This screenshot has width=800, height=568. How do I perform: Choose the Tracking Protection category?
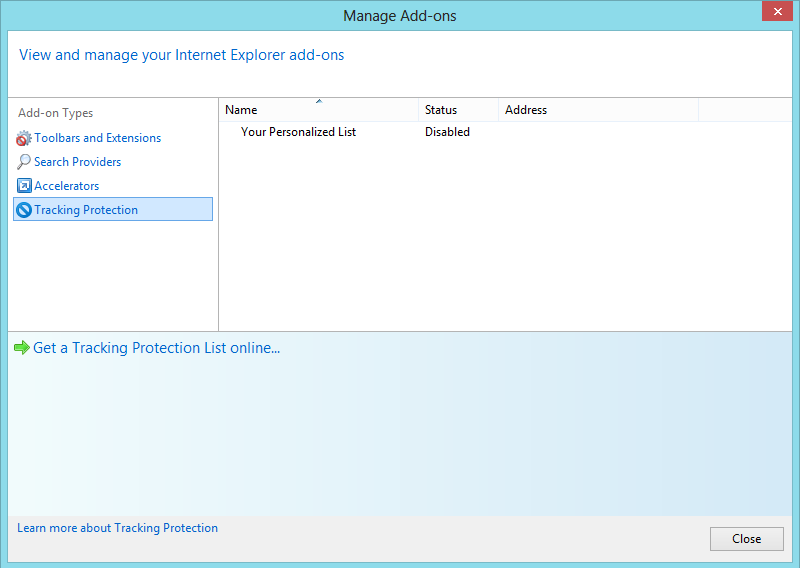(113, 209)
